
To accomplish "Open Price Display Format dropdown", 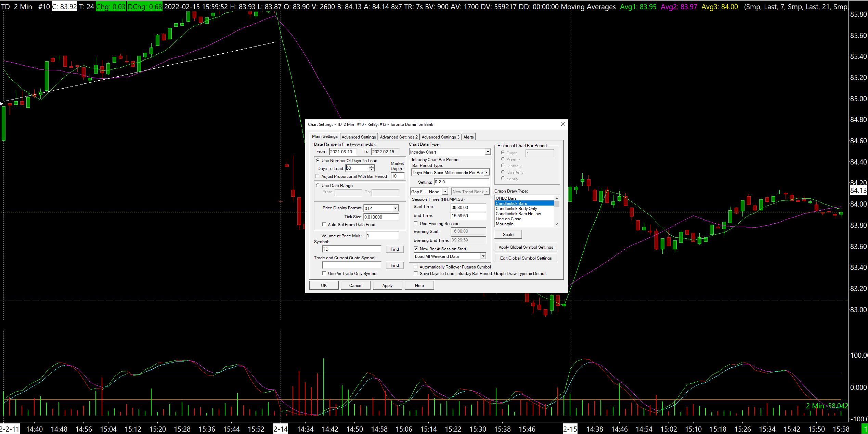I will [396, 208].
